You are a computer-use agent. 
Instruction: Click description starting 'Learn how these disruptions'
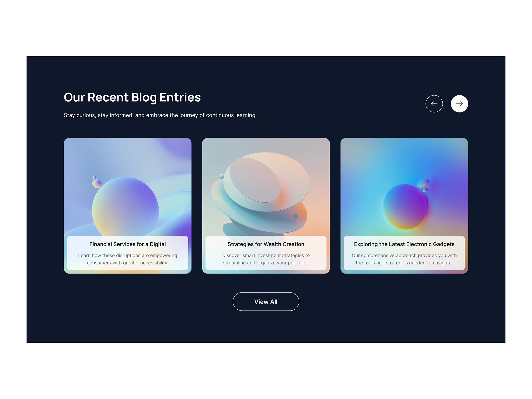point(128,259)
